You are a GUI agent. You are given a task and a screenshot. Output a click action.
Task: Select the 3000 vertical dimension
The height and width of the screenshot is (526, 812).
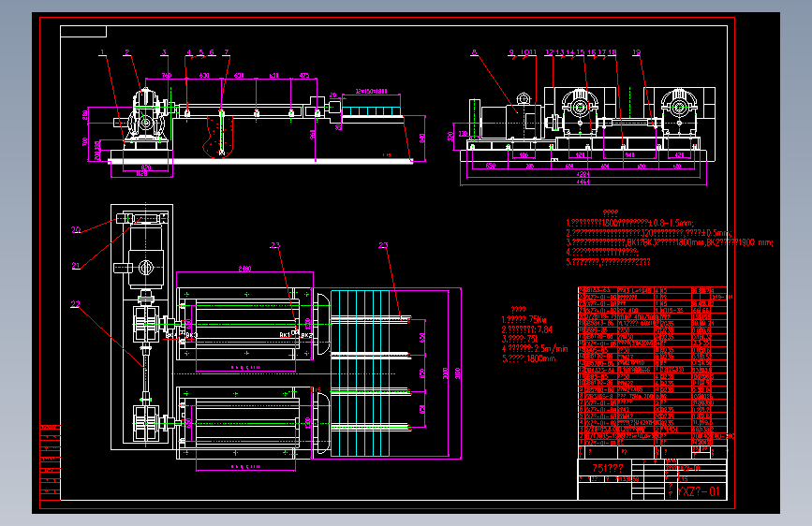tap(445, 373)
